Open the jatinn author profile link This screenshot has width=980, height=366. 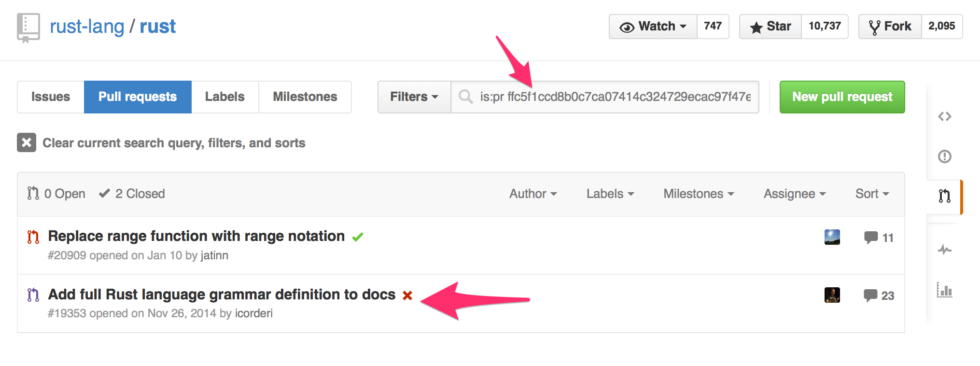click(x=214, y=255)
